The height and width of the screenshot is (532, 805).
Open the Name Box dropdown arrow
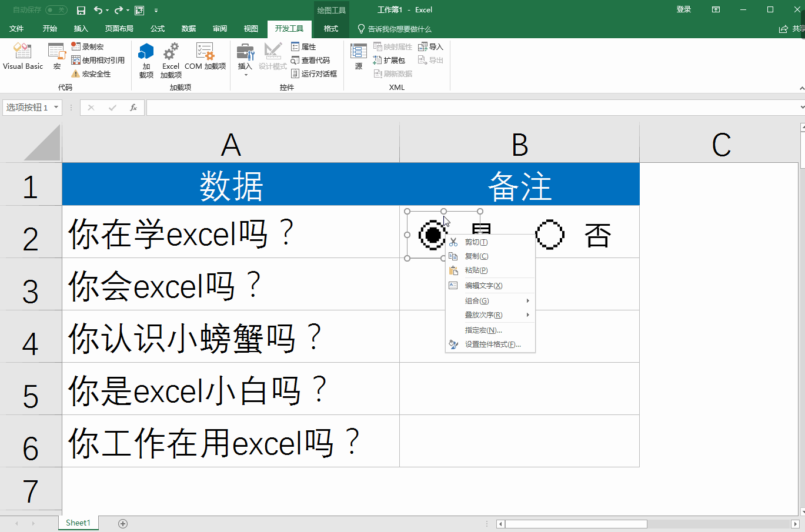click(x=56, y=107)
